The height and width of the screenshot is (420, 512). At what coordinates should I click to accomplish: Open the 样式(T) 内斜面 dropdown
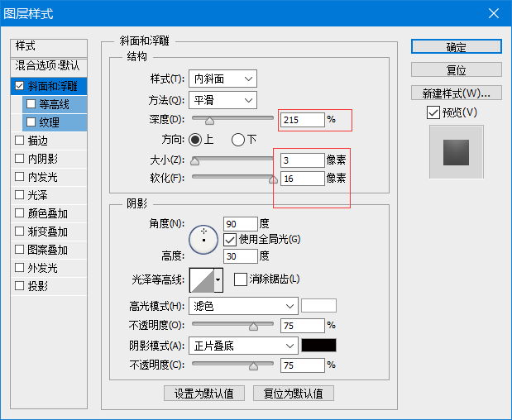(x=223, y=79)
